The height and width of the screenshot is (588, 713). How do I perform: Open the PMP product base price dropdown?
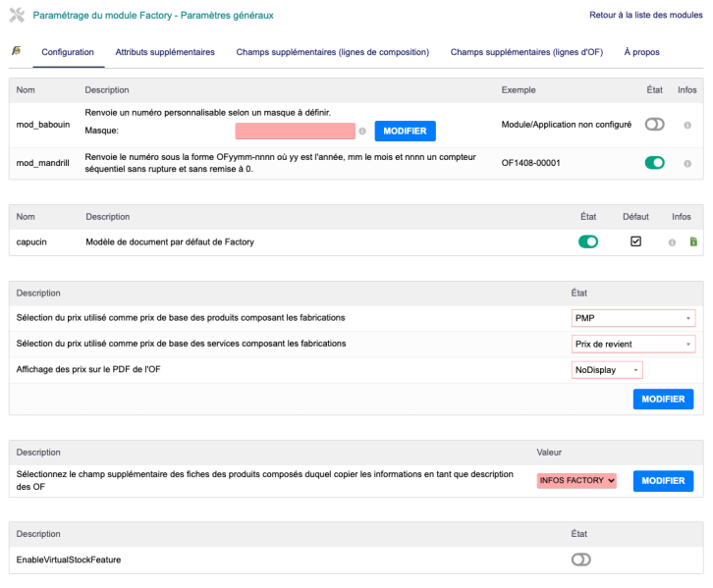click(x=632, y=318)
